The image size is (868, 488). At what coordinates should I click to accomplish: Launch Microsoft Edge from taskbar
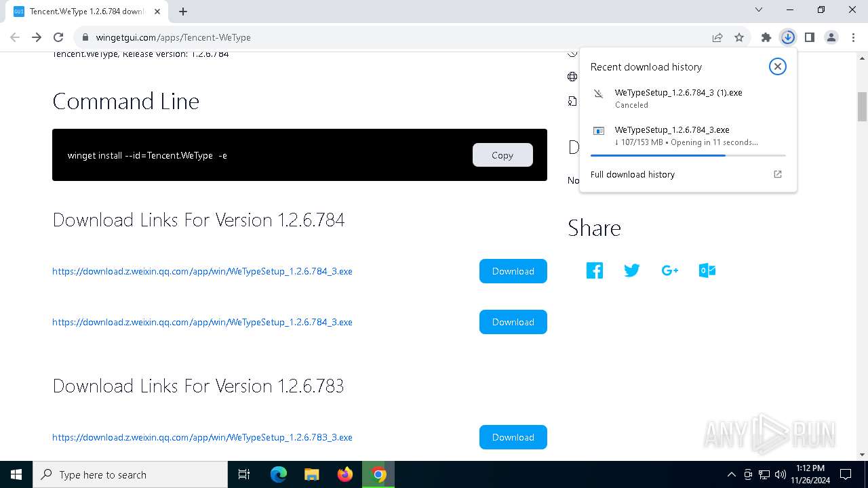point(279,474)
